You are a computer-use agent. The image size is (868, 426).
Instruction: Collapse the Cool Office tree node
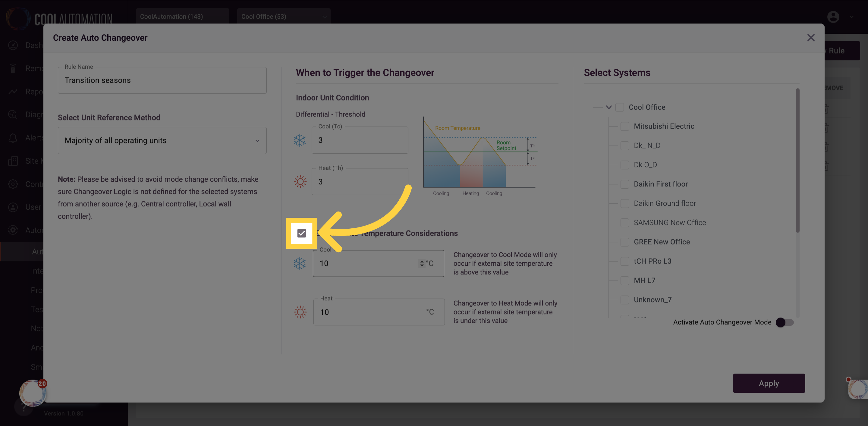609,108
